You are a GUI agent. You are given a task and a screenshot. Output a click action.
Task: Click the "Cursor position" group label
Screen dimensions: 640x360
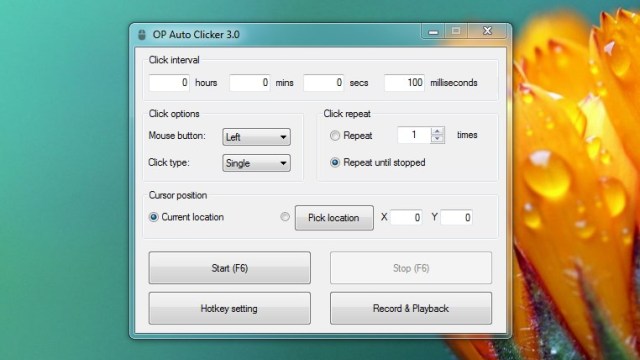(x=178, y=195)
